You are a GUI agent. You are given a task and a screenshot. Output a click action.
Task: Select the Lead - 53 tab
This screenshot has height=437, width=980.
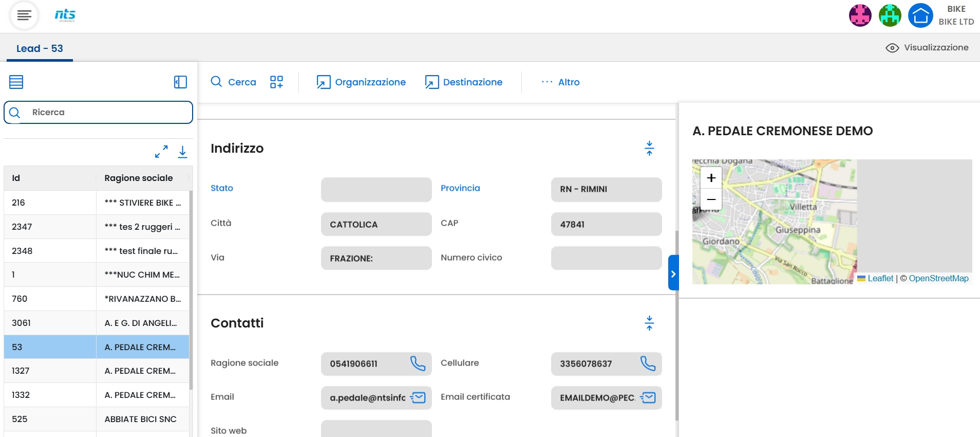[40, 48]
